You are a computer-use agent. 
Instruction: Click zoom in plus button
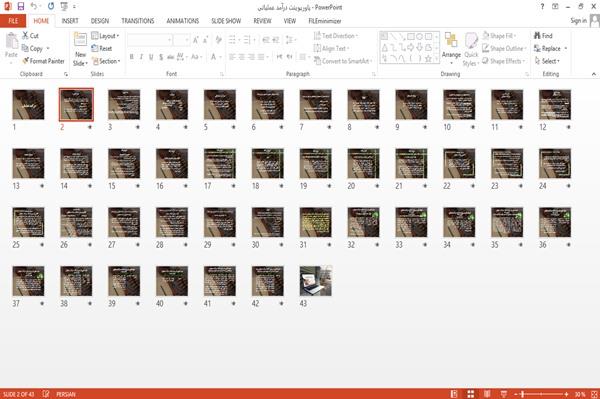coord(566,394)
